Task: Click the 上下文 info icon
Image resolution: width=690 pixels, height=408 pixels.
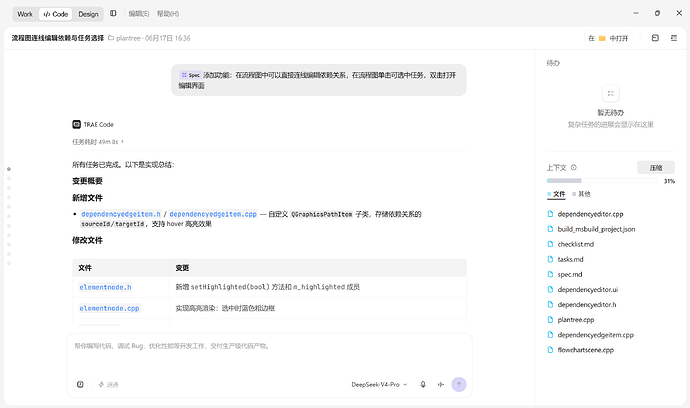Action: tap(573, 168)
